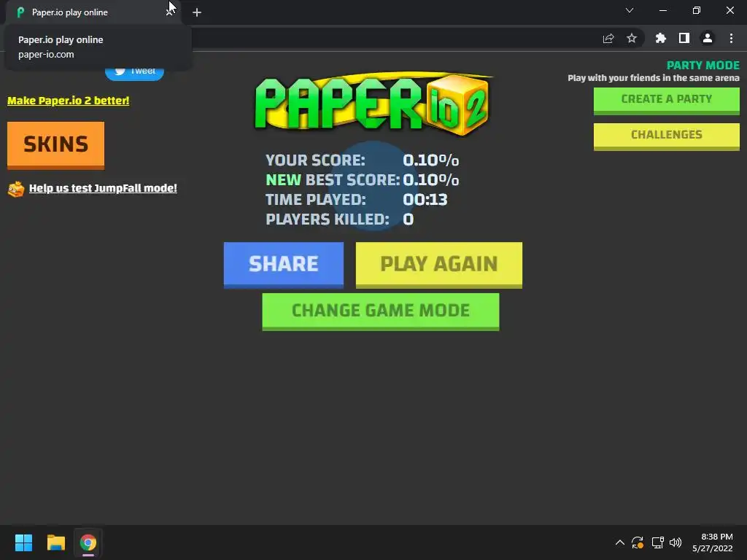
Task: Click the share this page icon
Action: click(608, 39)
